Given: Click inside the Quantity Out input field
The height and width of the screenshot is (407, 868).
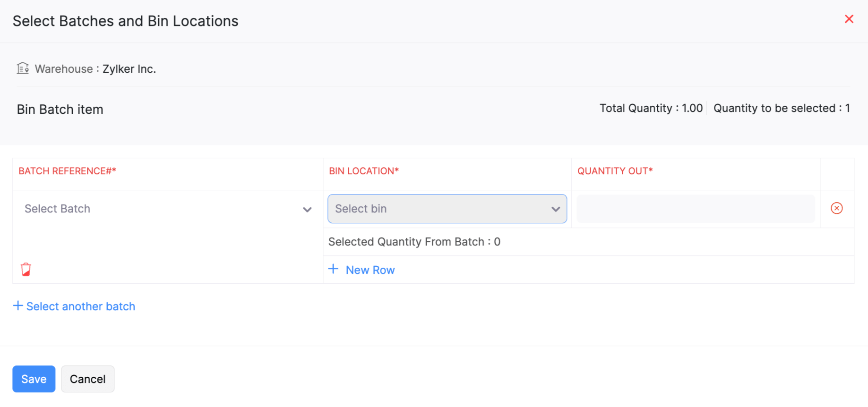Looking at the screenshot, I should click(695, 208).
